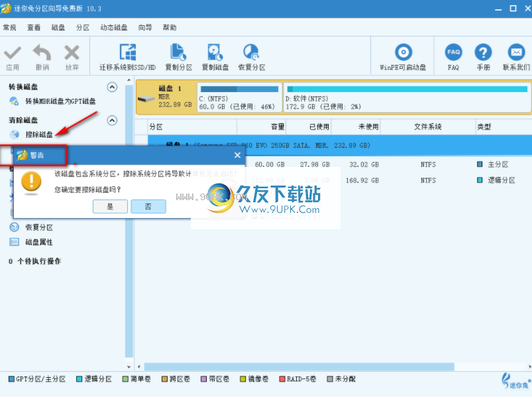
Task: Click the 带区卷 legend swatch
Action: tap(204, 379)
